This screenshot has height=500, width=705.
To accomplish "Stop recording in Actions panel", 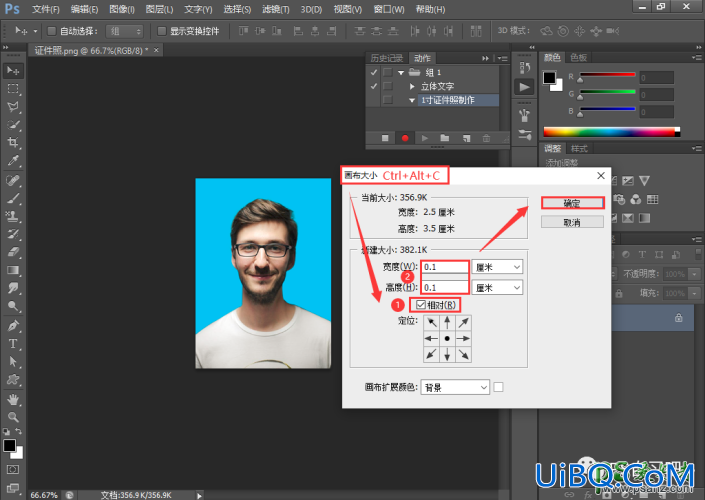I will click(385, 138).
